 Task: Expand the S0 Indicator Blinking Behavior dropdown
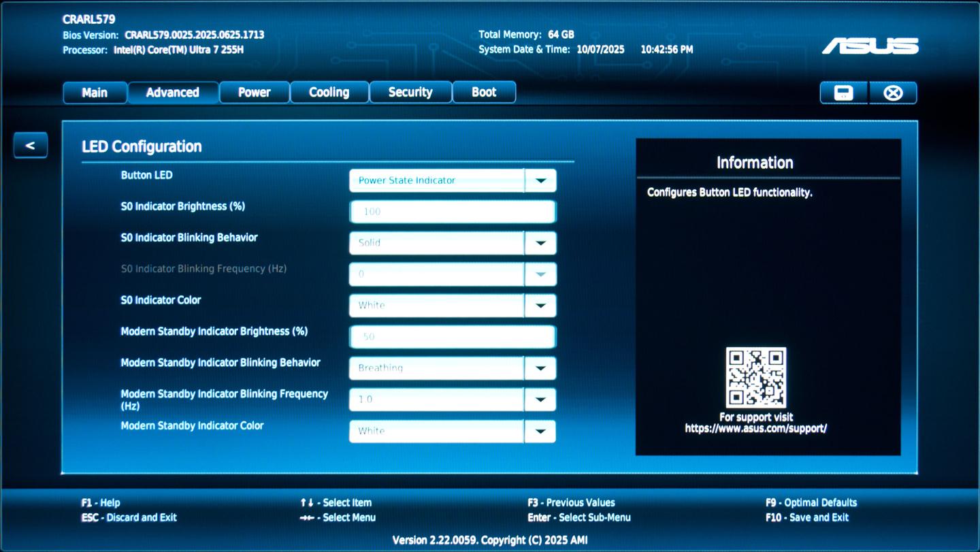453,243
